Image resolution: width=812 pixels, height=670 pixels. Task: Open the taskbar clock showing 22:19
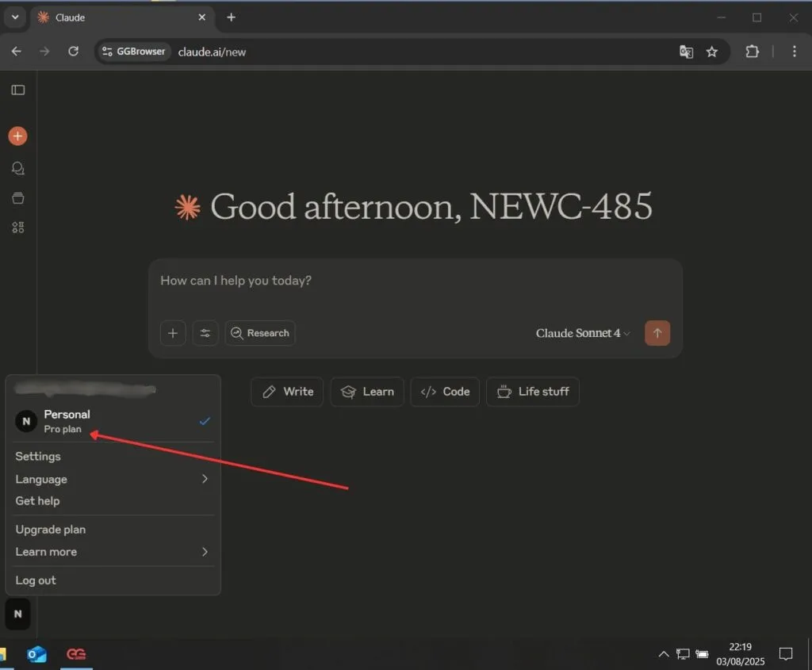[740, 654]
